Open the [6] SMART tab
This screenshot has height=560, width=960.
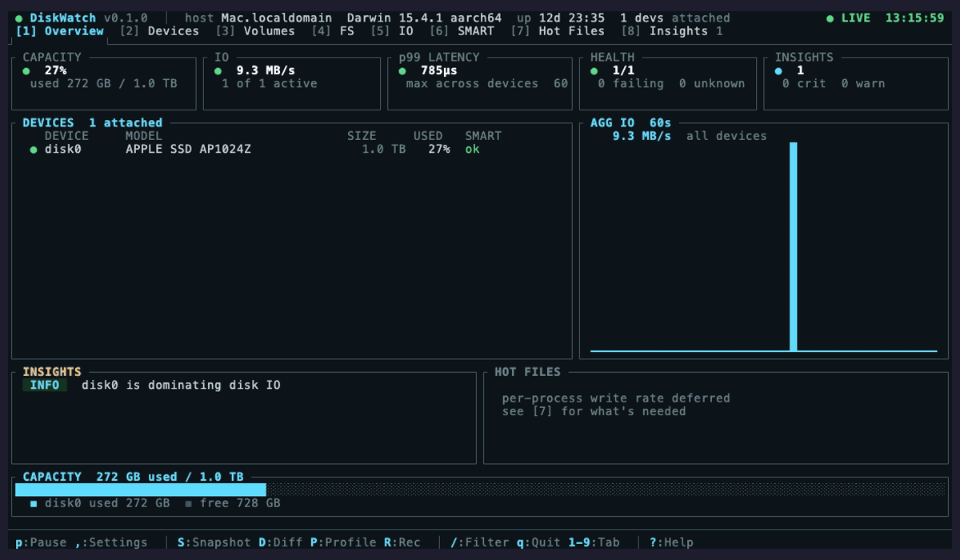coord(462,31)
